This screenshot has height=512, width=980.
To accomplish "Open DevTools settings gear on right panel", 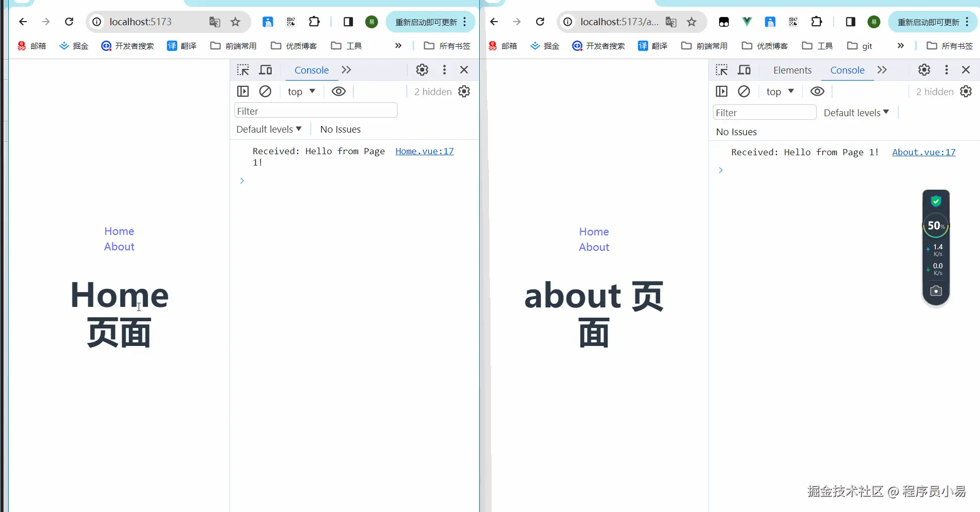I will [x=925, y=70].
